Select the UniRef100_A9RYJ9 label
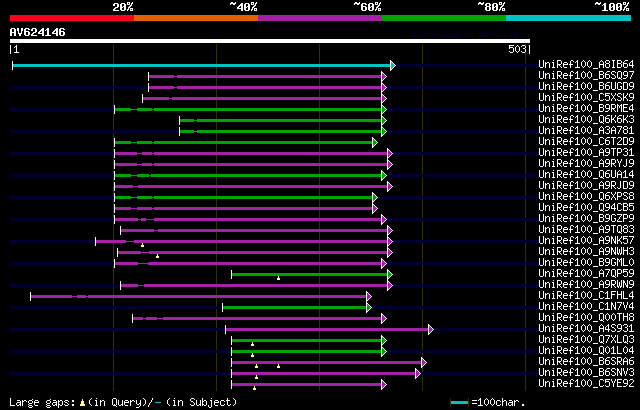 click(586, 164)
